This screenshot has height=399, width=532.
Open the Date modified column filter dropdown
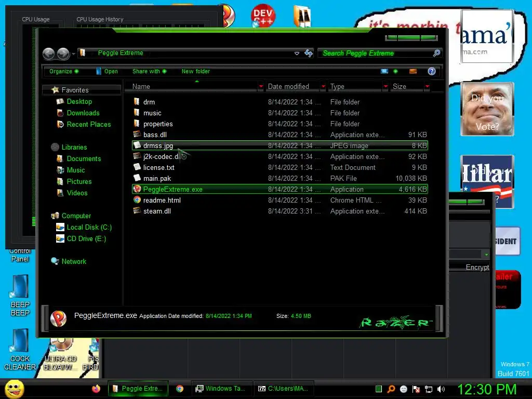tap(323, 87)
